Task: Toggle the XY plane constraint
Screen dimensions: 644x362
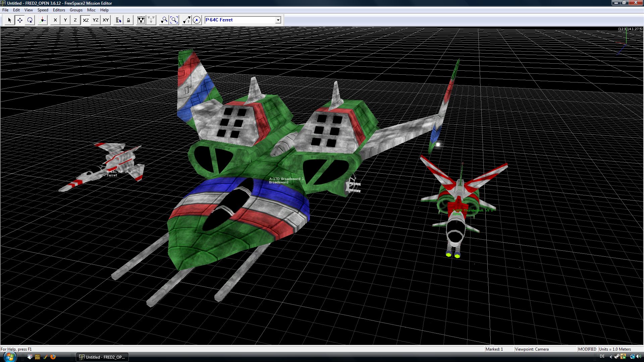Action: pos(106,20)
